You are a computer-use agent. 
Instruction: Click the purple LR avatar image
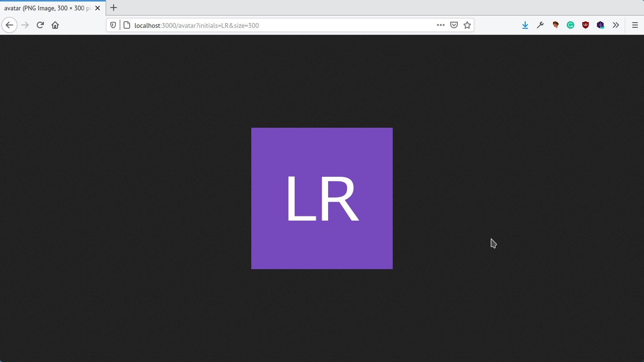[x=322, y=198]
